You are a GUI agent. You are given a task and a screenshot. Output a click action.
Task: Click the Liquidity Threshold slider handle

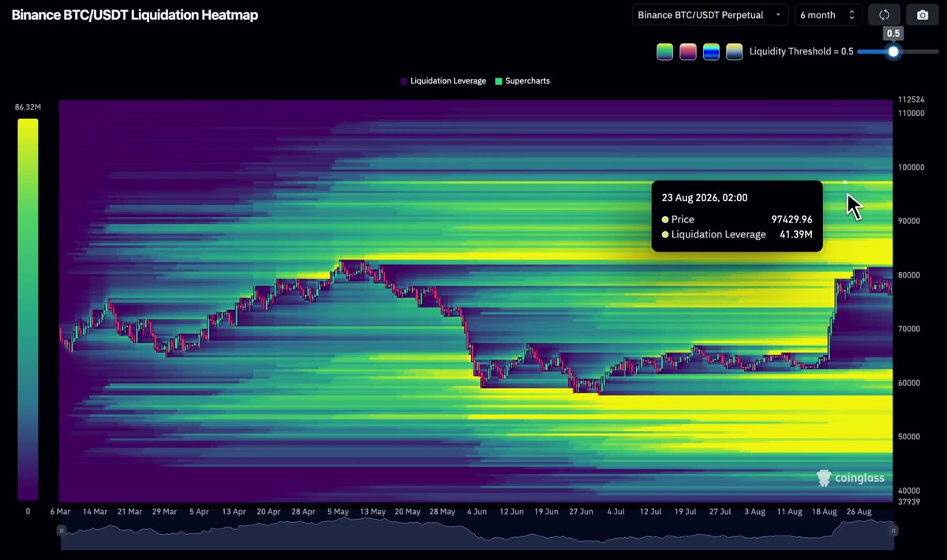[893, 51]
